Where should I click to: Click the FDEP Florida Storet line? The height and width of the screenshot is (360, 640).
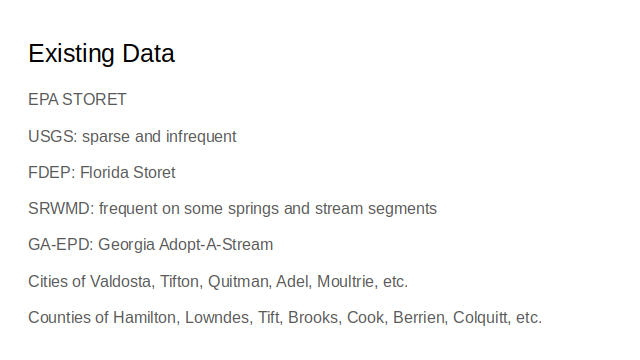pyautogui.click(x=102, y=173)
